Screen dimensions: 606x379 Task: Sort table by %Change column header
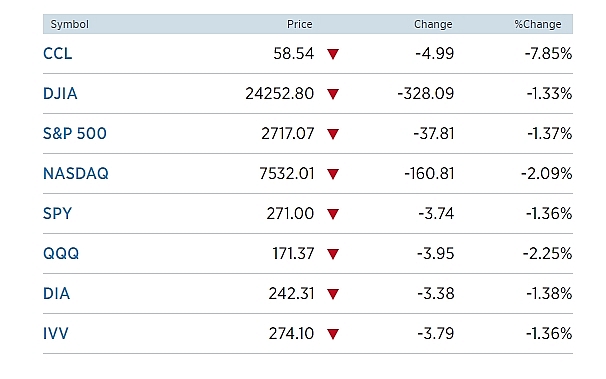(538, 24)
